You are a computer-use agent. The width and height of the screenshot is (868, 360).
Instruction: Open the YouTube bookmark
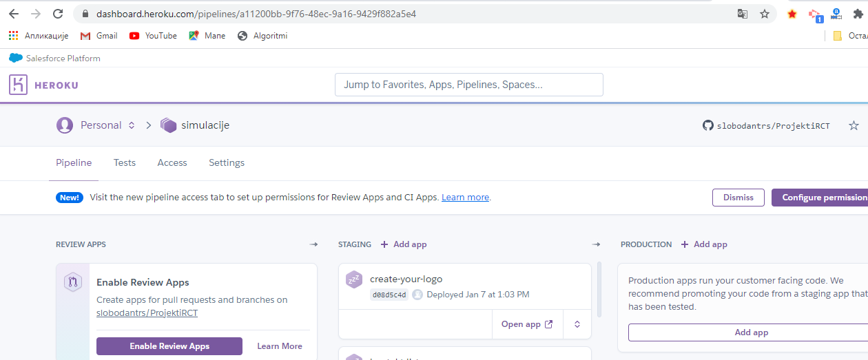click(x=153, y=36)
